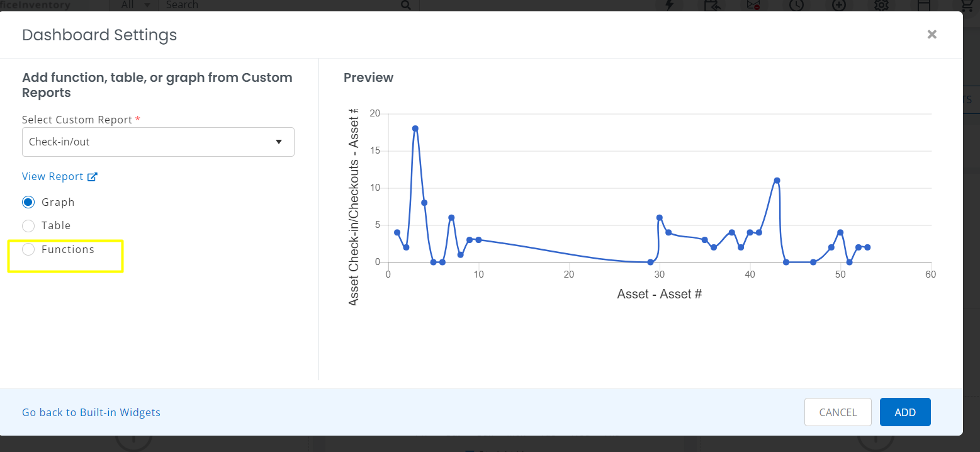Viewport: 980px width, 452px height.
Task: Click the chart data point at value 11
Action: 777,180
